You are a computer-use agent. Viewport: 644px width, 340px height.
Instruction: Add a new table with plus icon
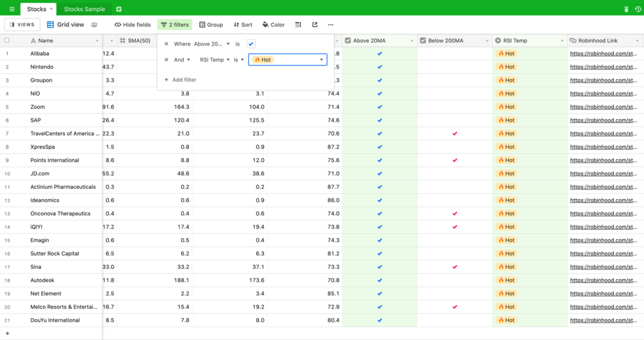tap(119, 9)
